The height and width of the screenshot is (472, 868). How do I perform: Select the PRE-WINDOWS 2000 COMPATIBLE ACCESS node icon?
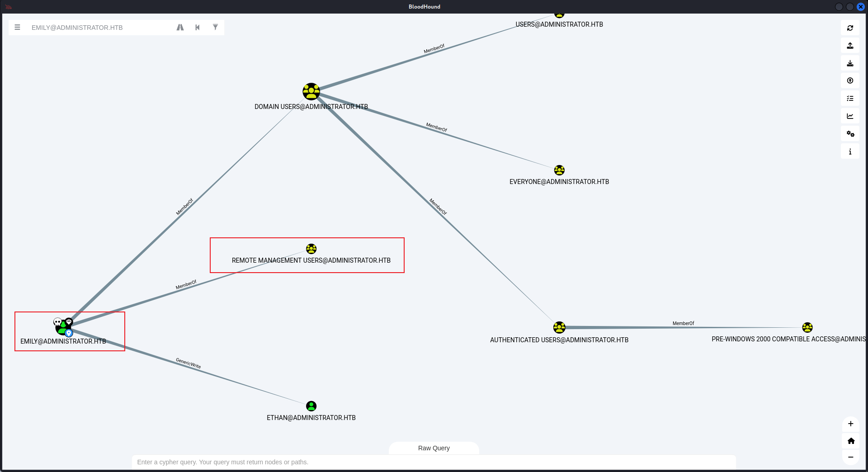[807, 327]
